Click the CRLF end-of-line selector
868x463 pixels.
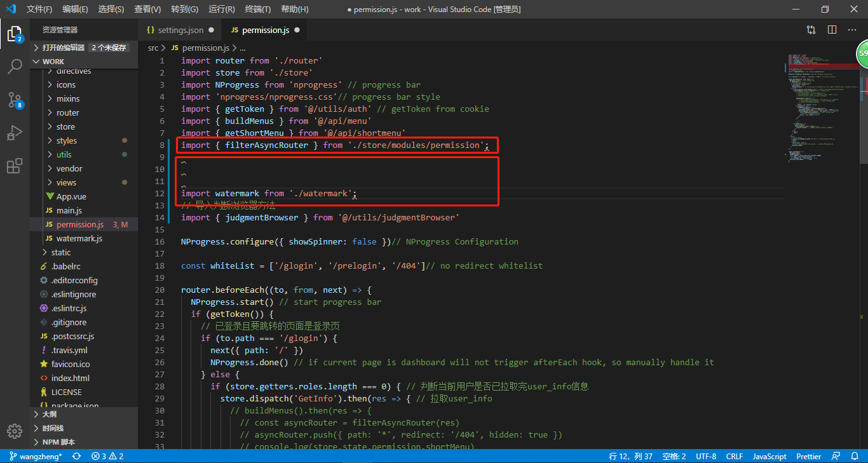[734, 456]
